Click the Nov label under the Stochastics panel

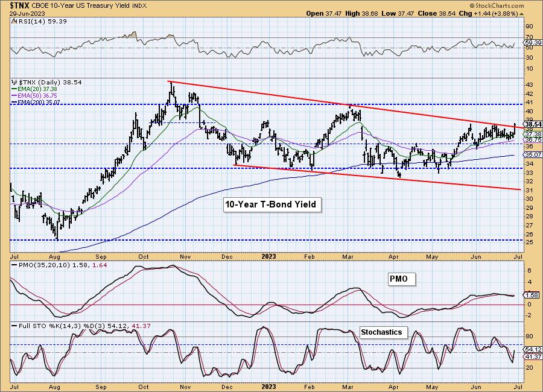coord(185,387)
